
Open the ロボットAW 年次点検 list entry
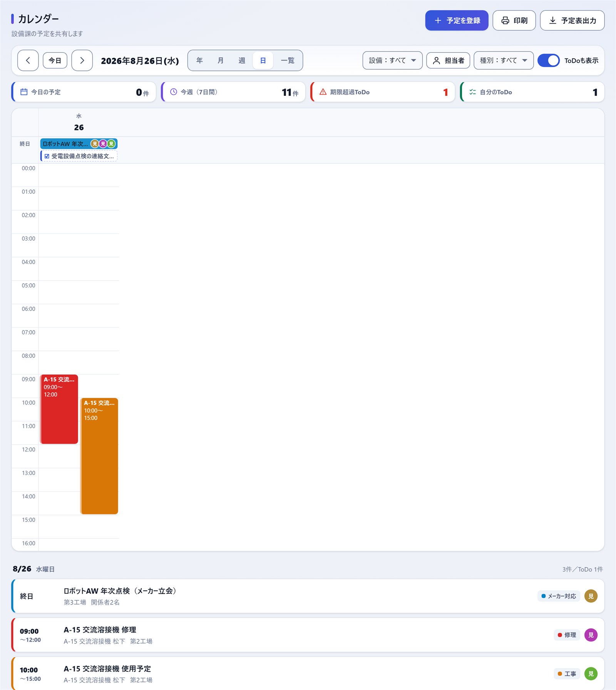[x=308, y=596]
